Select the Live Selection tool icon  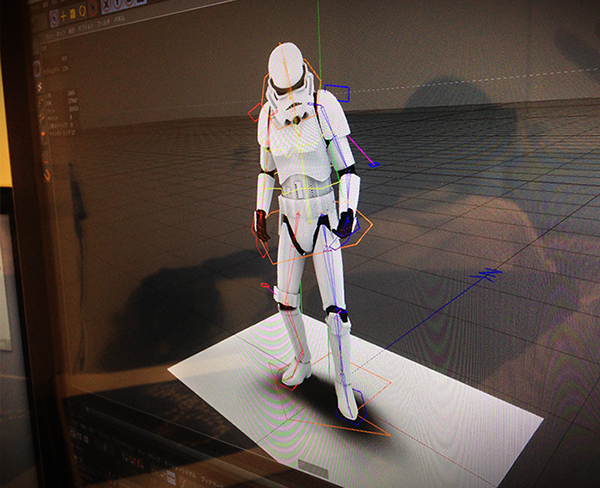click(x=54, y=18)
